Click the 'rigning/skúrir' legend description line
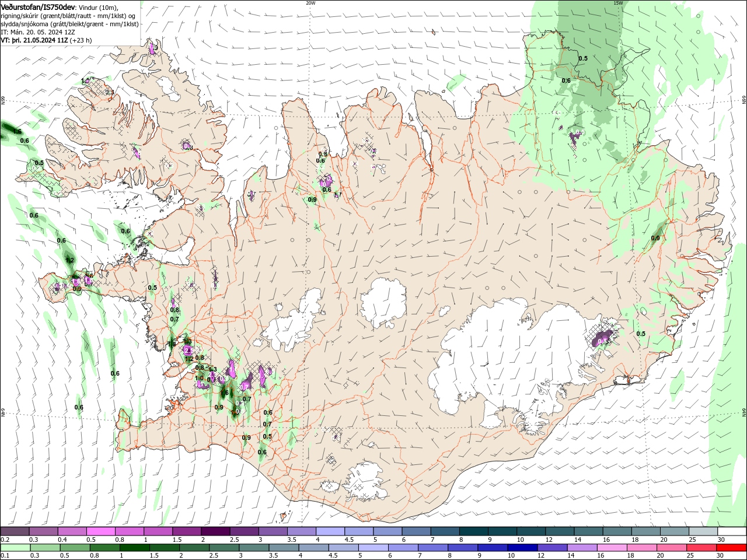This screenshot has width=747, height=560. coord(68,16)
